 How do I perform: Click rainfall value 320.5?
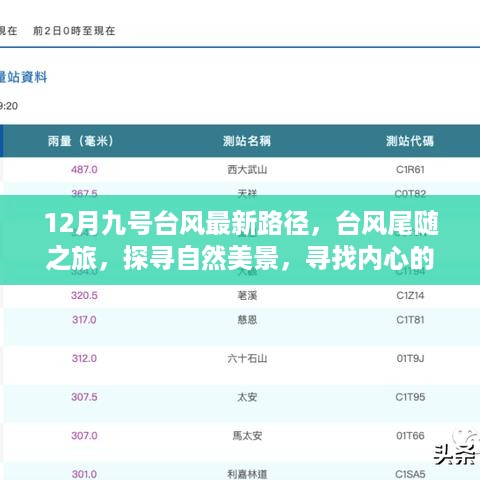(84, 295)
